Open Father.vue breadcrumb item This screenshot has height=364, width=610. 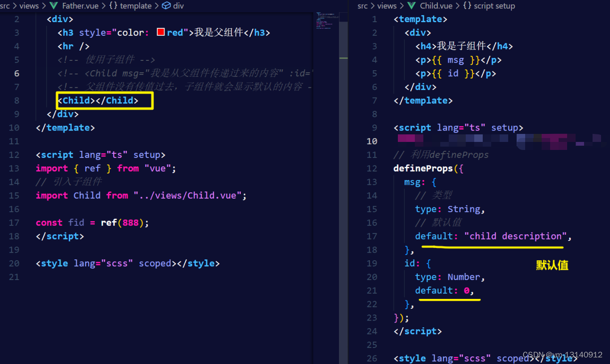80,6
